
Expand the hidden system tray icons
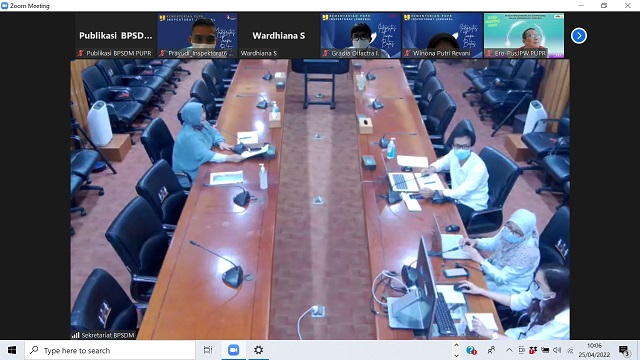click(509, 350)
